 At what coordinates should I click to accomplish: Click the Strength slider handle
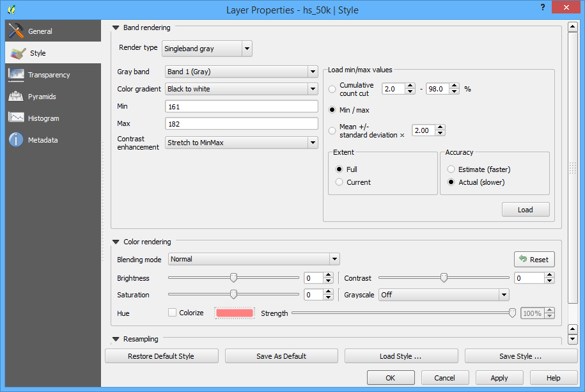click(x=512, y=313)
